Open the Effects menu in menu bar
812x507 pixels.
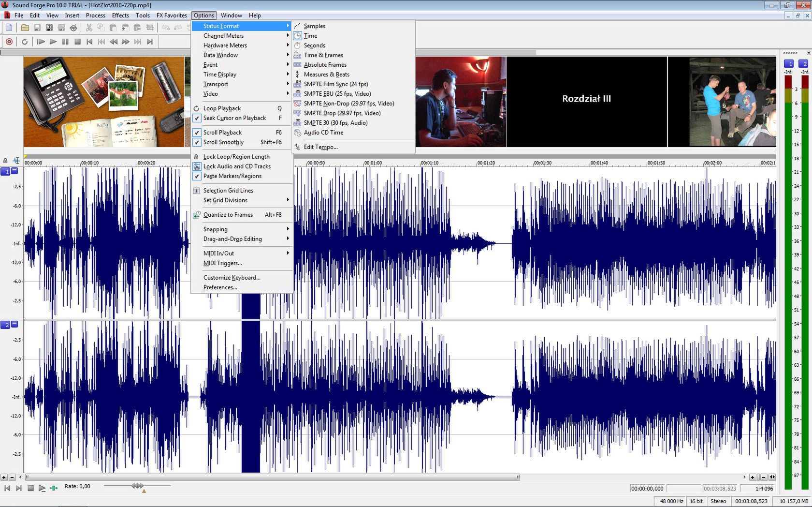(120, 15)
